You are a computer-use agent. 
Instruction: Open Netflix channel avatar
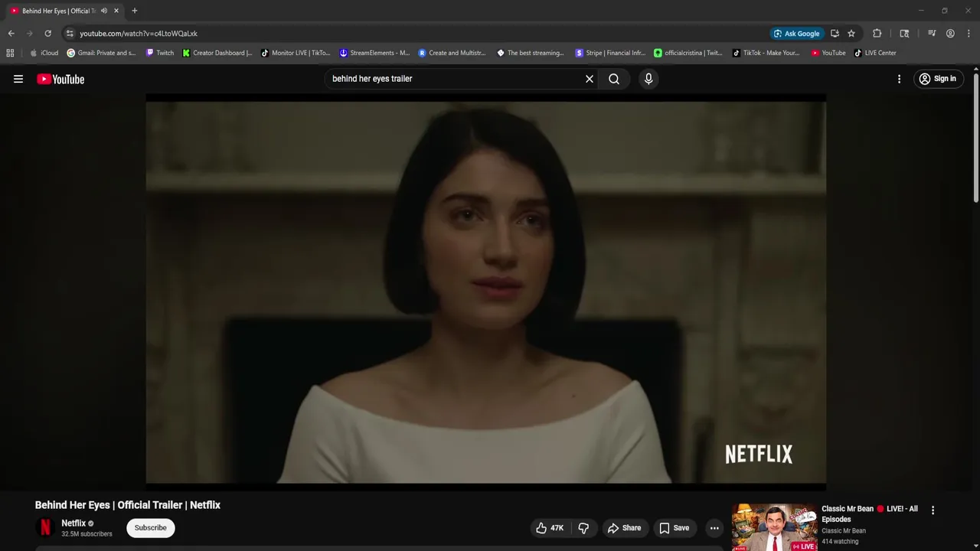45,528
